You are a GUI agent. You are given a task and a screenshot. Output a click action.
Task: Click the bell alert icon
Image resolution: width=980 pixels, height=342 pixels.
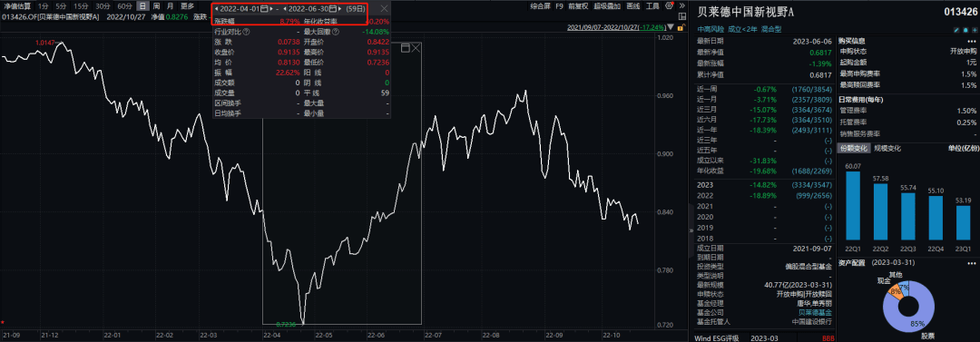click(x=965, y=30)
